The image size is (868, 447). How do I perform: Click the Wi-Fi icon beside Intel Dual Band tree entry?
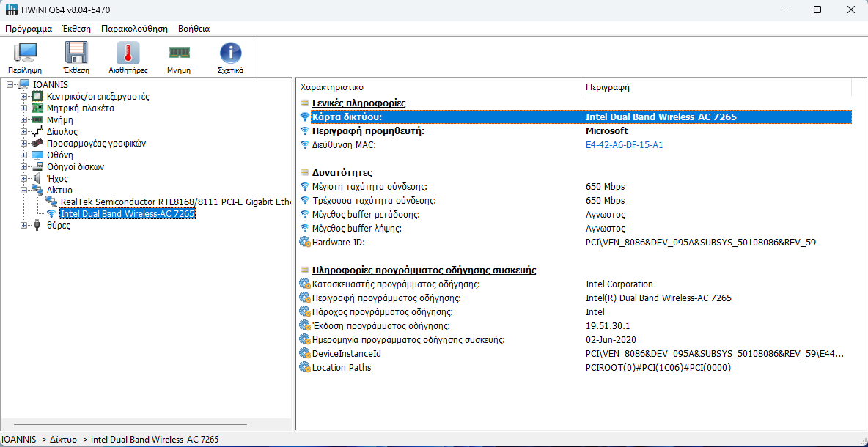tap(51, 213)
